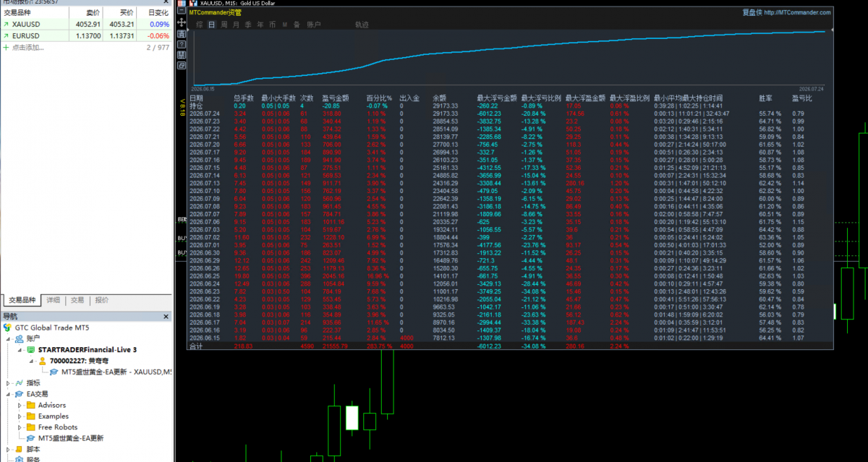Click the 轨迹 button above equity curve
The height and width of the screenshot is (462, 868).
362,25
